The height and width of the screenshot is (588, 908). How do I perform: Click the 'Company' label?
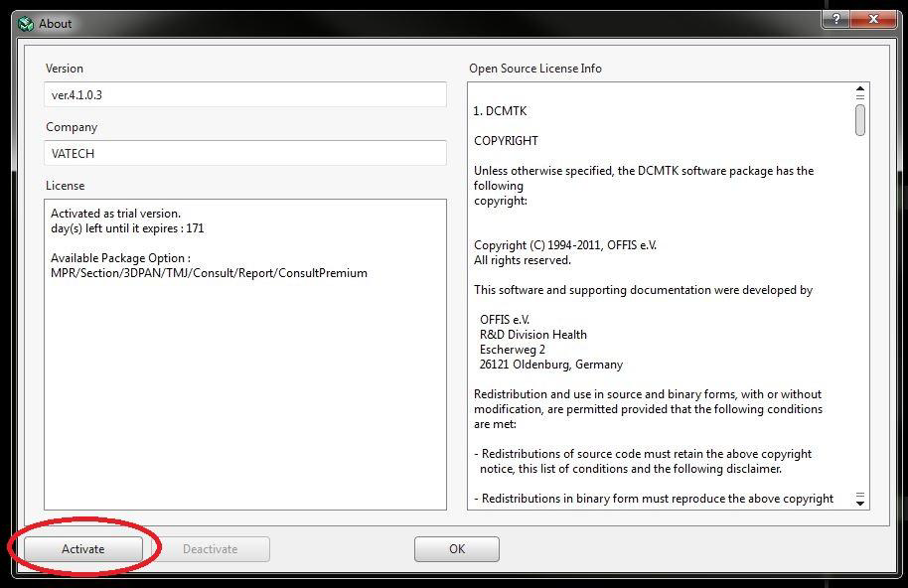pyautogui.click(x=72, y=127)
